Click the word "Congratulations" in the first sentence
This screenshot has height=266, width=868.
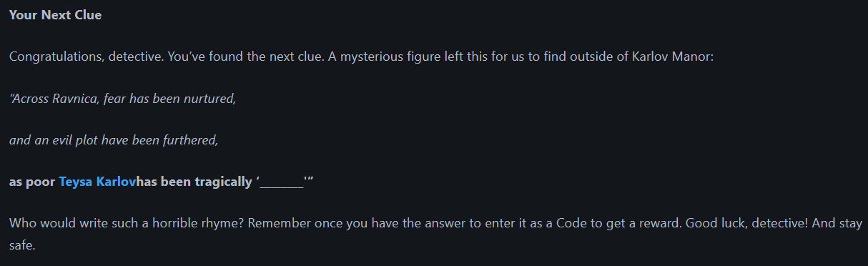56,57
